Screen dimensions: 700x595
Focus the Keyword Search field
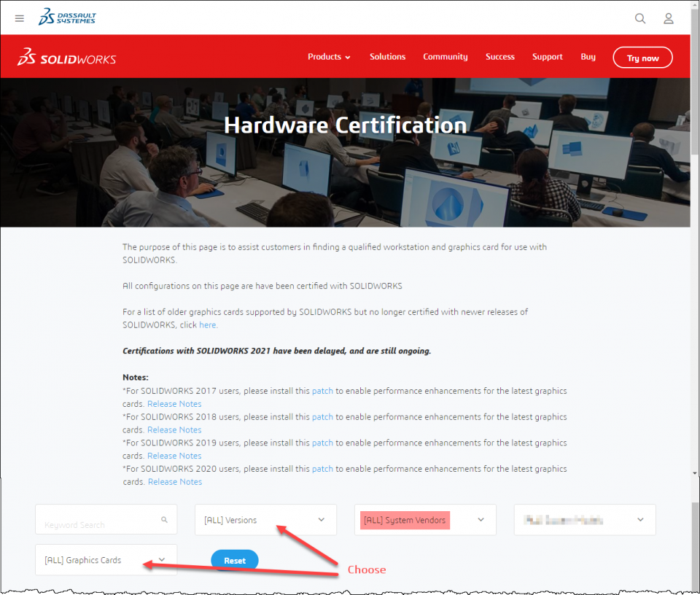[106, 520]
